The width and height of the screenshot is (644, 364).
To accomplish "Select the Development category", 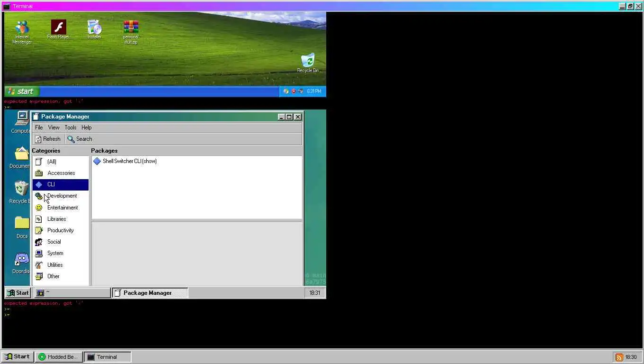I will tap(61, 196).
